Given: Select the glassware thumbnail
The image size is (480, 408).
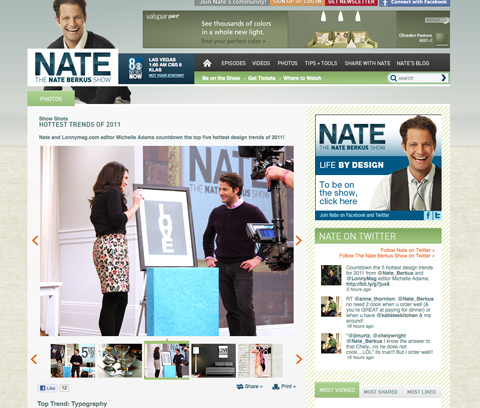Looking at the screenshot, I should click(x=120, y=361).
